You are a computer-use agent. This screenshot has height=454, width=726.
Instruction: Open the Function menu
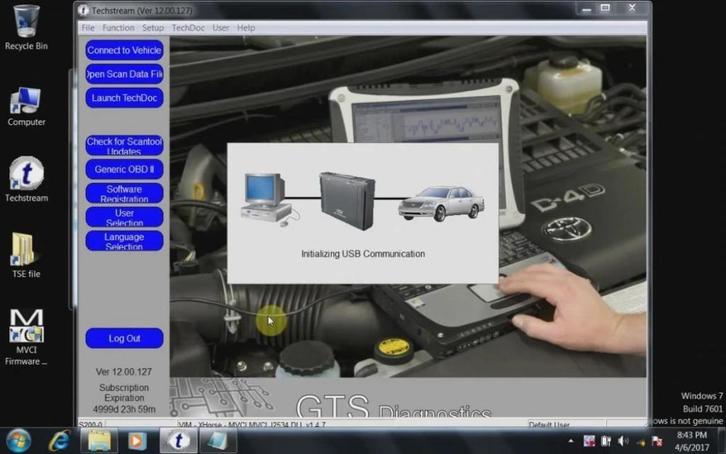[118, 28]
